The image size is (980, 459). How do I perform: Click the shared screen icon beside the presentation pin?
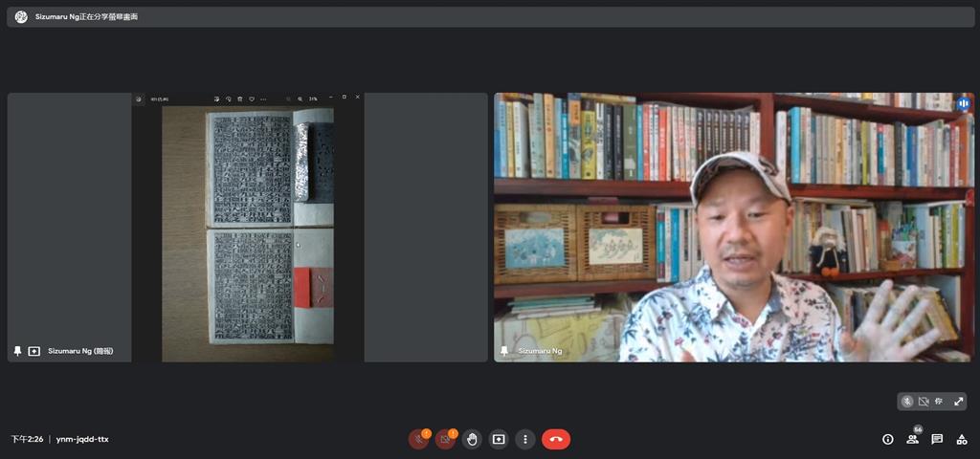coord(34,351)
